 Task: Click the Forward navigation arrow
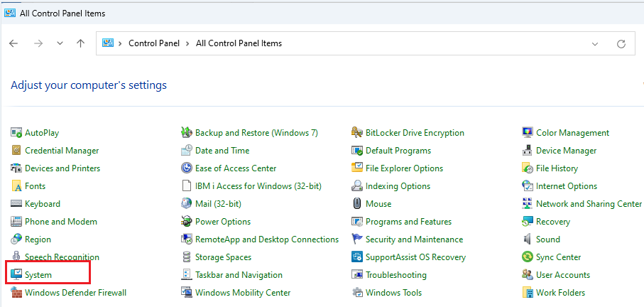tap(38, 43)
